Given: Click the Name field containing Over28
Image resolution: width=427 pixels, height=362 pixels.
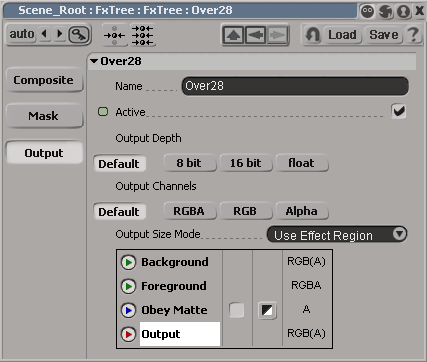Looking at the screenshot, I should pyautogui.click(x=295, y=86).
